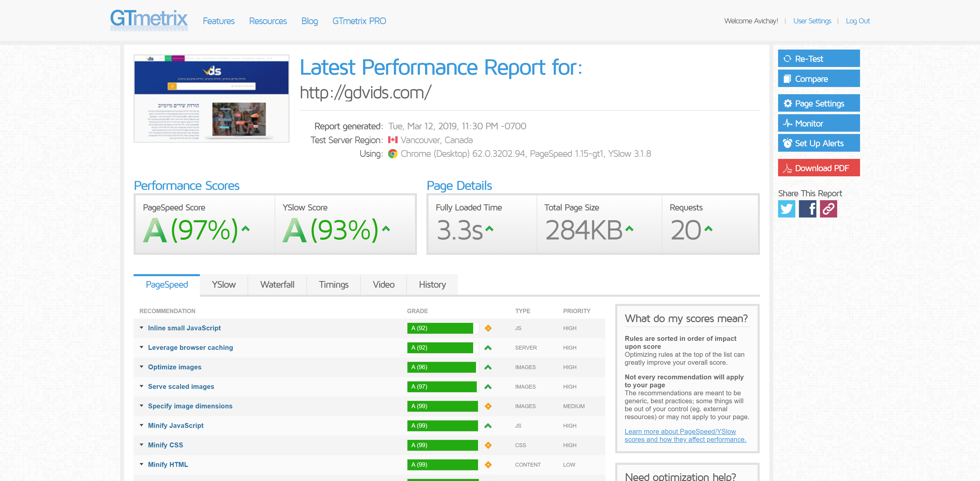Share report via Facebook icon

coord(807,209)
